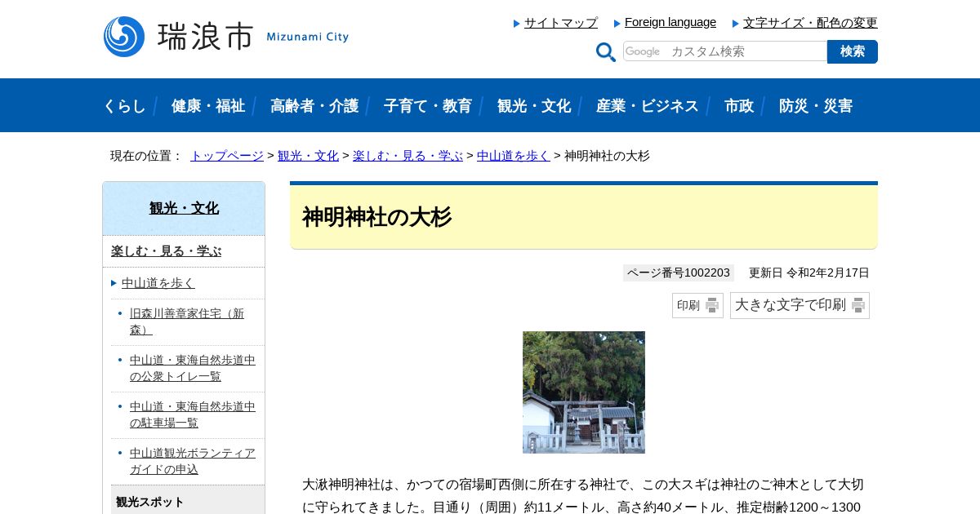Click 大きな文字で印刷 button
Image resolution: width=980 pixels, height=514 pixels.
(800, 305)
